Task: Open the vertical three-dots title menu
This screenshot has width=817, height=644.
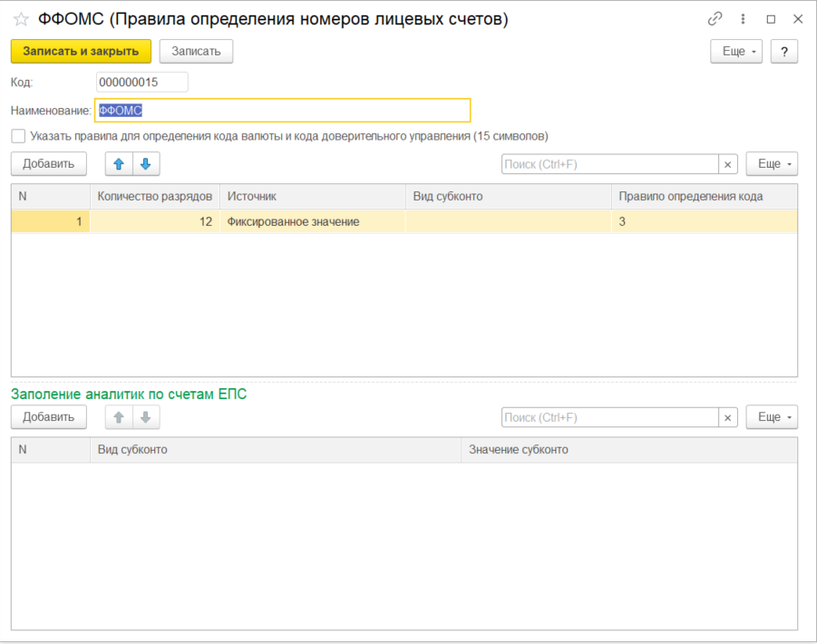Action: click(744, 19)
